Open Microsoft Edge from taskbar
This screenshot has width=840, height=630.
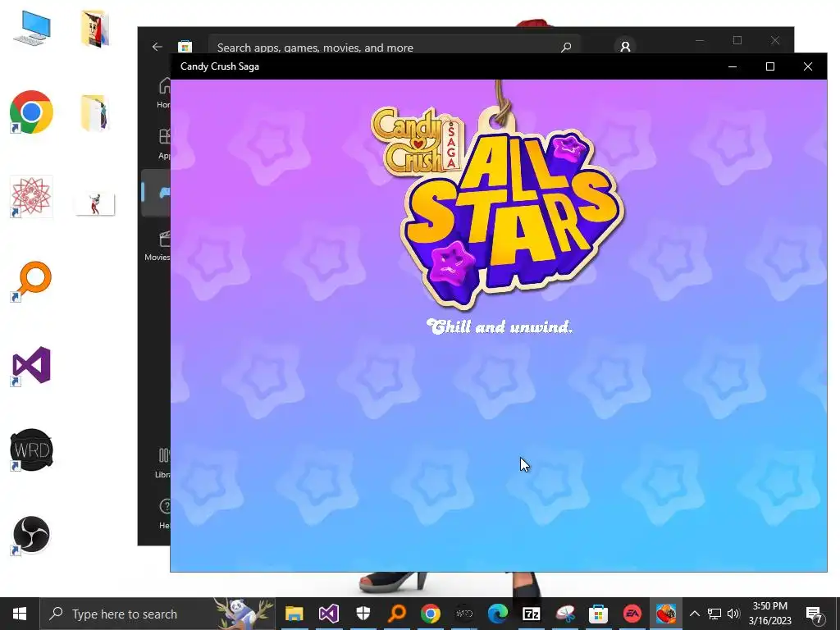[498, 614]
